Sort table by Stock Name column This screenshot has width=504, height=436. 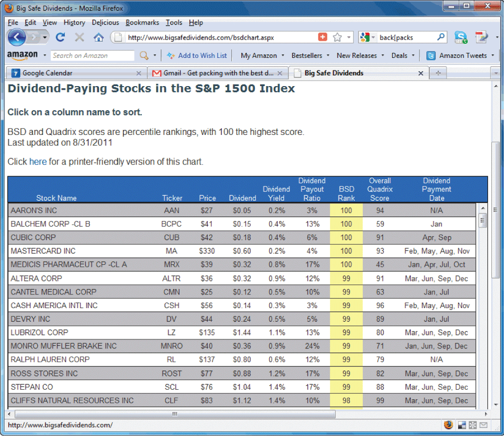[56, 198]
